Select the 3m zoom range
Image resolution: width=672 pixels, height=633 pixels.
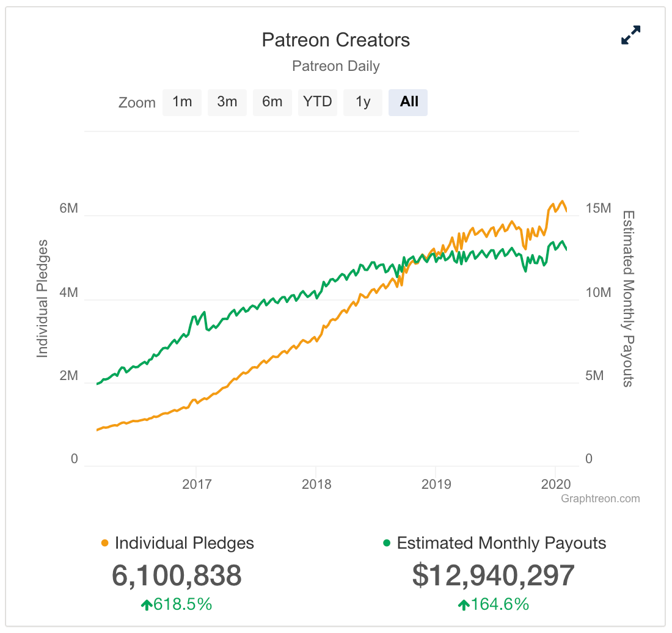(x=227, y=102)
